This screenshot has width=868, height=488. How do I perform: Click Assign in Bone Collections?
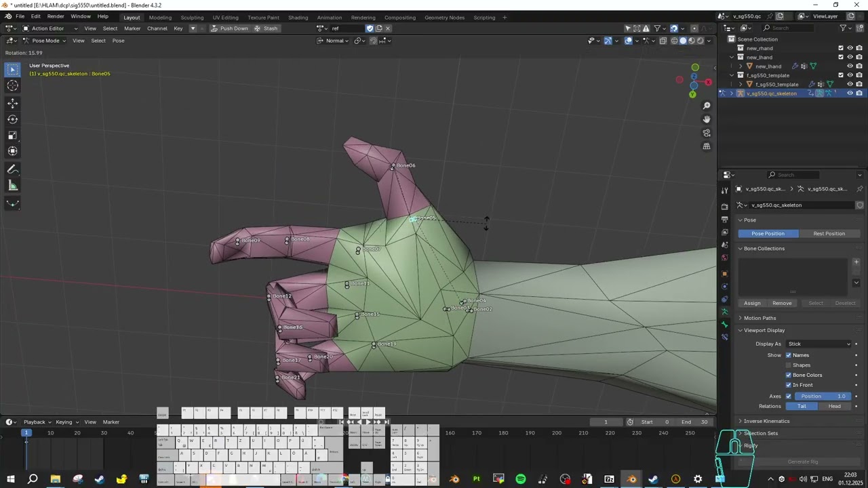(x=752, y=304)
